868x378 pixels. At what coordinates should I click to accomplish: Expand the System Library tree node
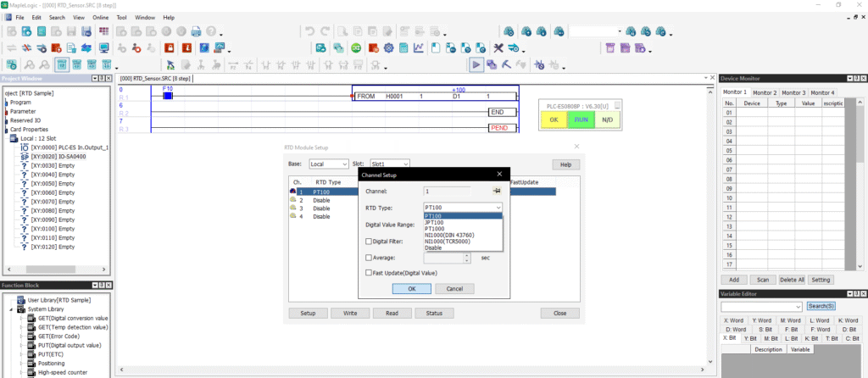12,309
